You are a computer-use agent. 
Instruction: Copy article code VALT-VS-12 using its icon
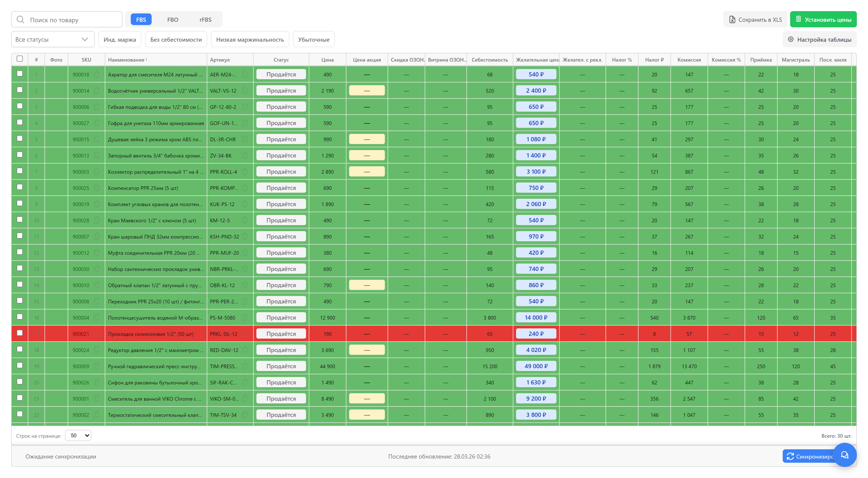[x=245, y=91]
